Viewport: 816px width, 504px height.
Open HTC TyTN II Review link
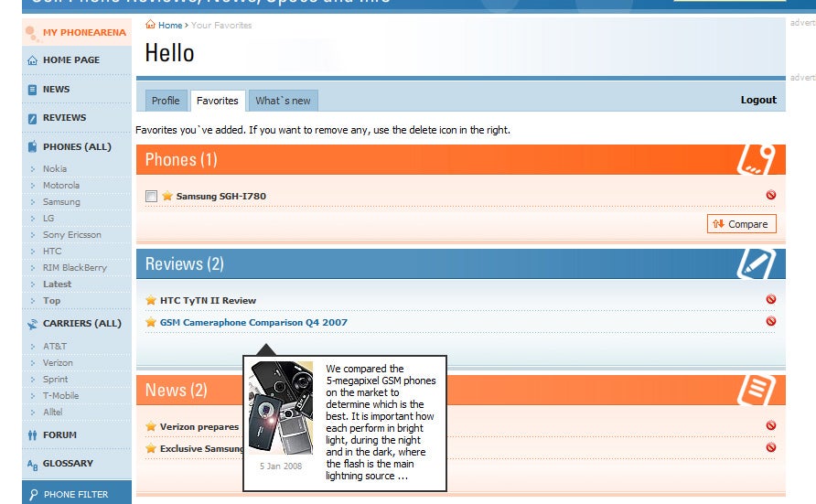point(209,301)
